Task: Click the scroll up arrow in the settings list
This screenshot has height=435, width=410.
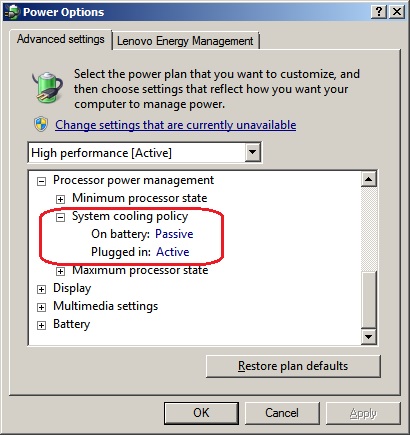Action: pyautogui.click(x=369, y=179)
